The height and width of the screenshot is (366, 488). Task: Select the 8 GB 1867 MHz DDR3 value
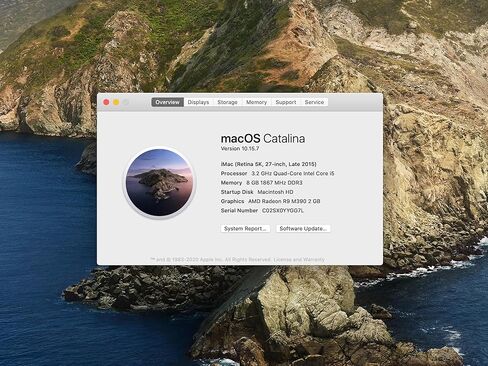[x=274, y=183]
